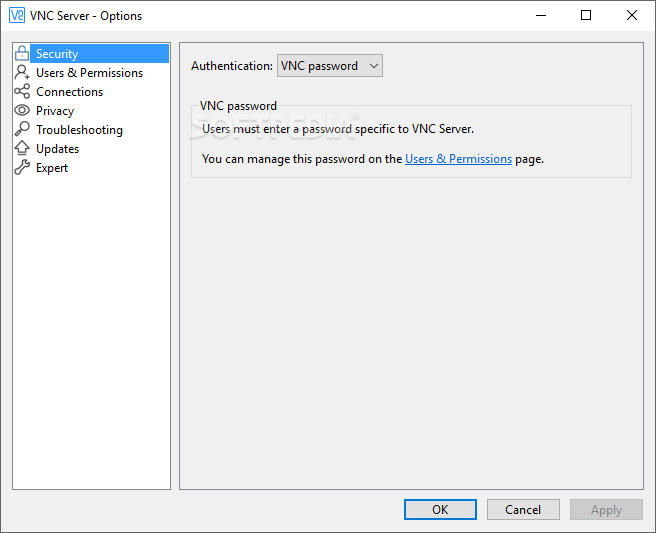
Task: Click the greyed-out Apply button
Action: [606, 510]
